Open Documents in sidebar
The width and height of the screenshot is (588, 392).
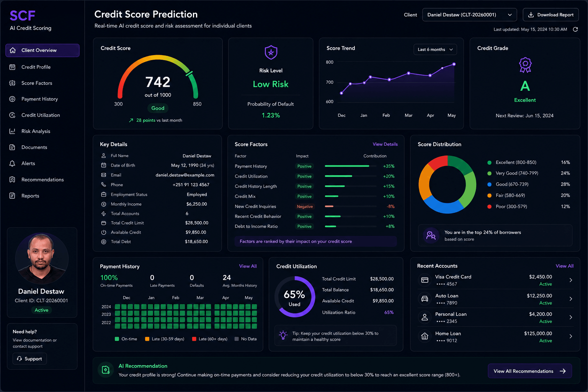[x=42, y=147]
